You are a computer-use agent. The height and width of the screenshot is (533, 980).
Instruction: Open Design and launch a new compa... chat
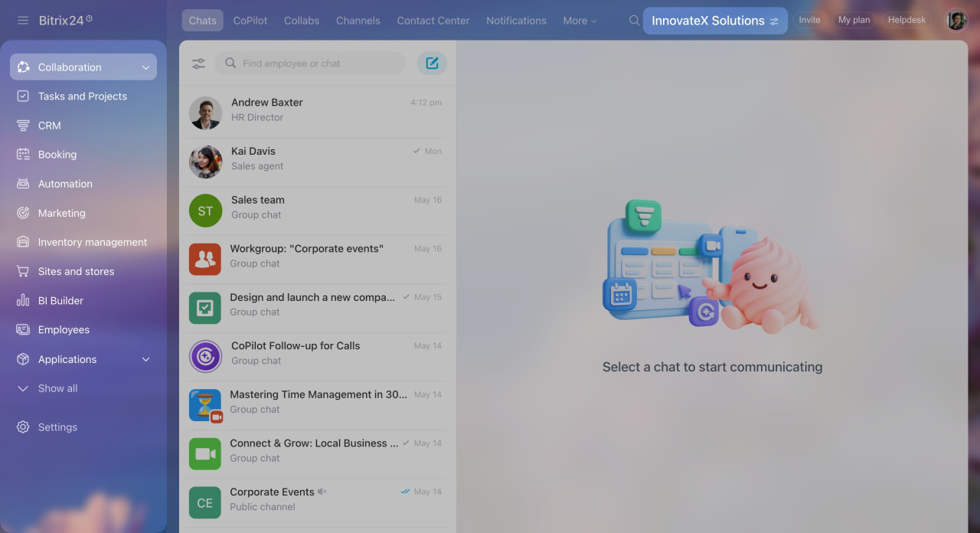click(317, 308)
